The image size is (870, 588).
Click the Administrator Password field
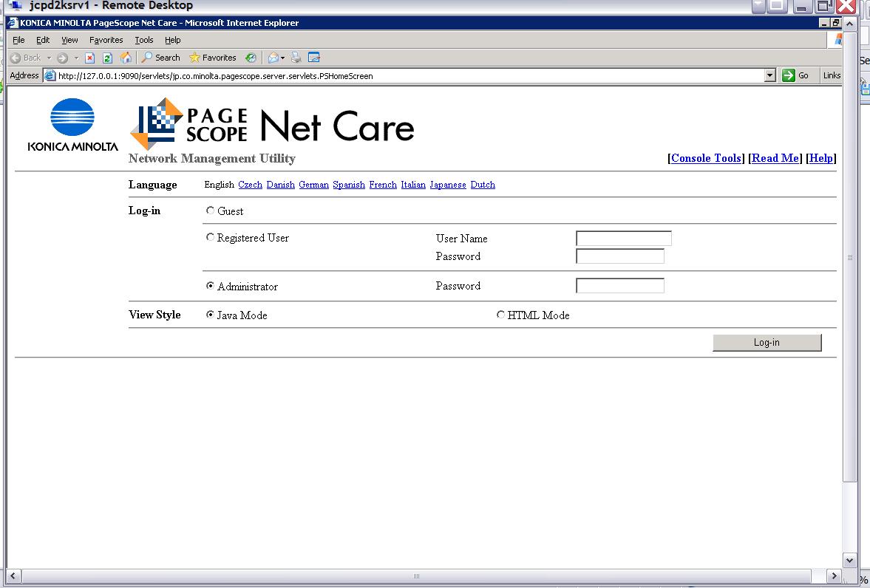click(619, 286)
